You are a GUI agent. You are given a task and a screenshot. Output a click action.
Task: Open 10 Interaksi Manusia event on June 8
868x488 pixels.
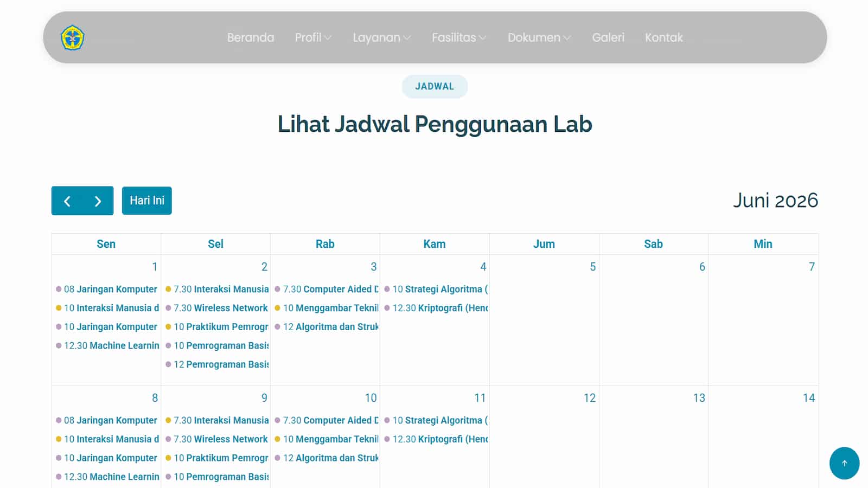click(107, 439)
